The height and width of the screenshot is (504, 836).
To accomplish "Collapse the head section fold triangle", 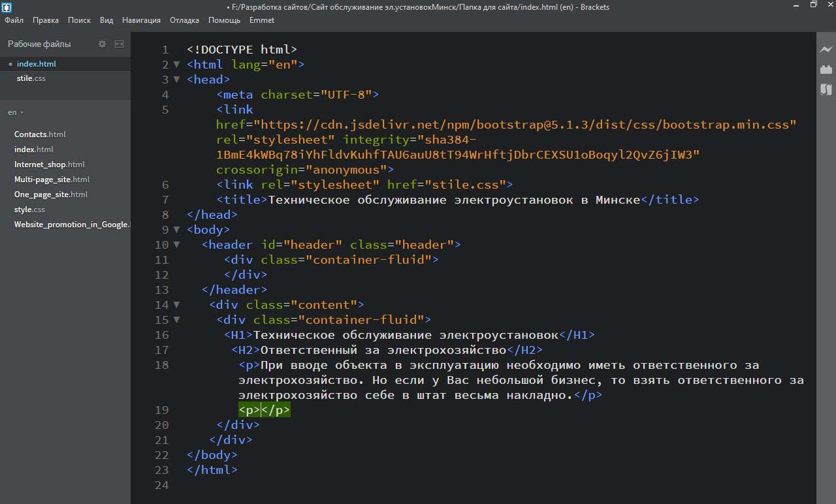I will 176,80.
